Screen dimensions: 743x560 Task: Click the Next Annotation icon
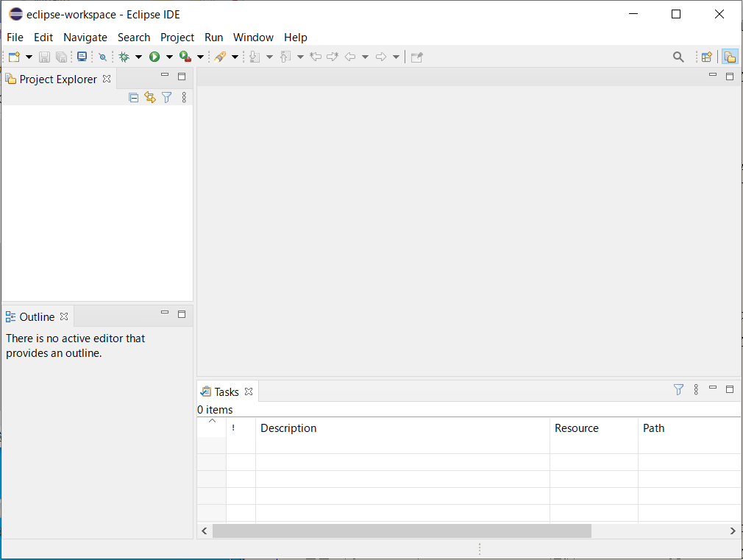coord(255,57)
